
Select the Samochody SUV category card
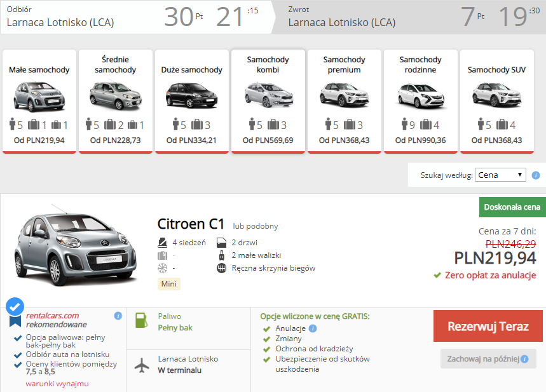tap(497, 101)
